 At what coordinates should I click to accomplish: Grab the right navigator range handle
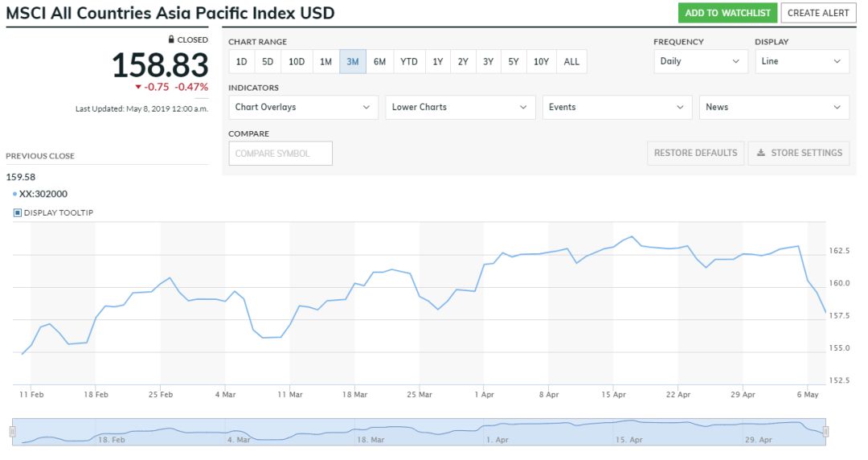[825, 432]
